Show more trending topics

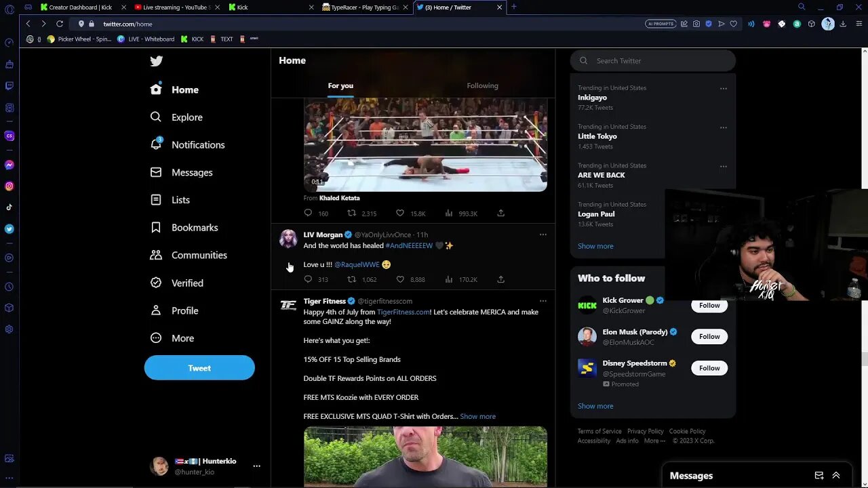595,246
